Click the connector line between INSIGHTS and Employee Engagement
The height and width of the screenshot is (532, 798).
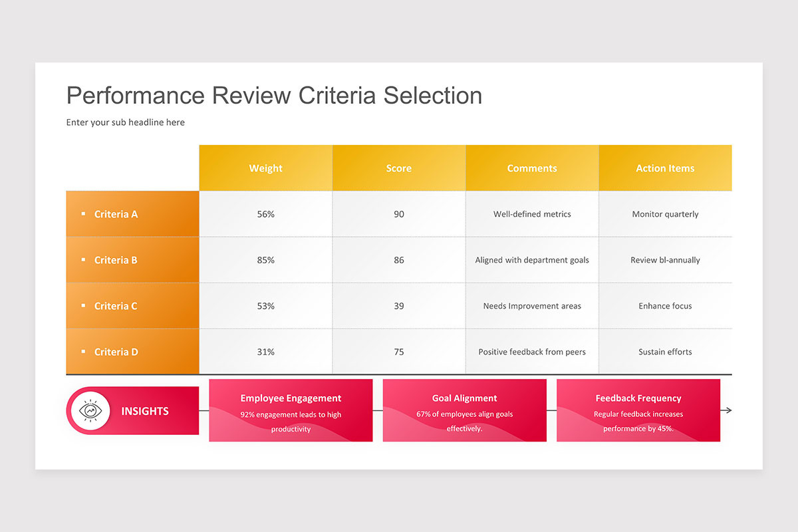pos(203,411)
